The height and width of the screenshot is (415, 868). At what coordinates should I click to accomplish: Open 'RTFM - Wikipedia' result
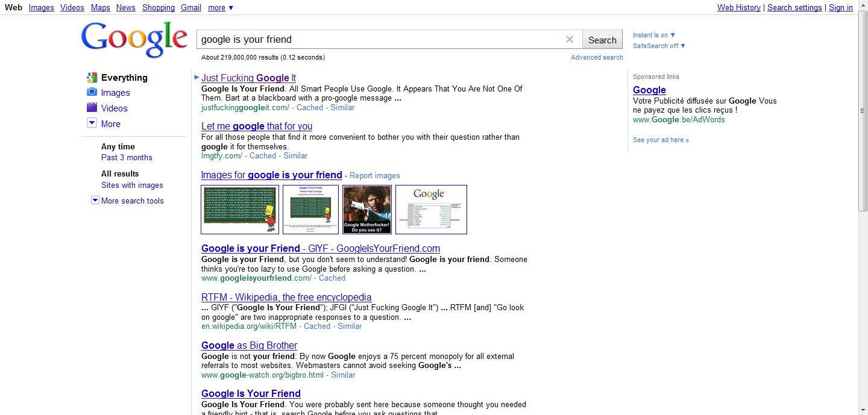[x=286, y=297]
